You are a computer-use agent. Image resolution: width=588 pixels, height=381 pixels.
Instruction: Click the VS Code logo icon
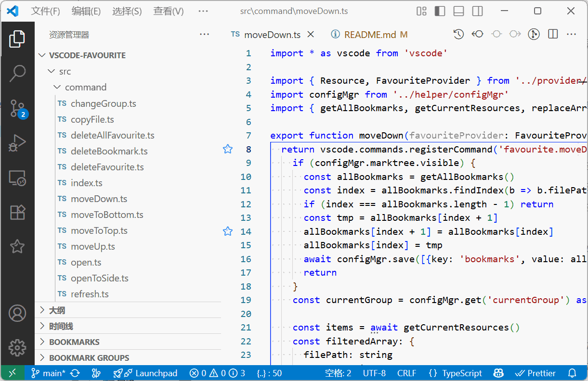click(13, 11)
